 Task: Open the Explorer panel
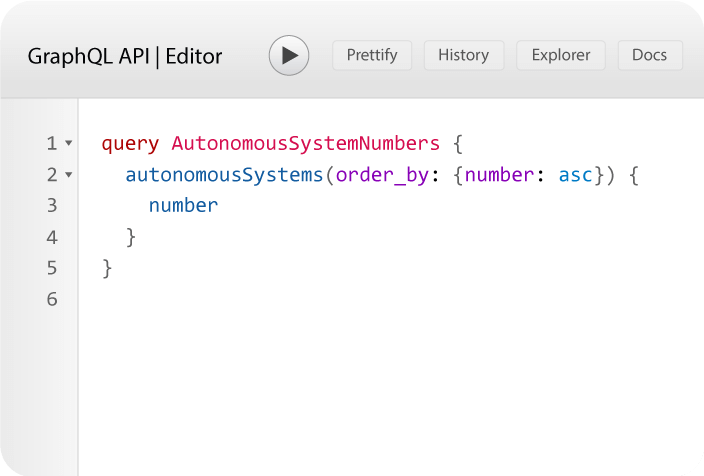click(561, 55)
